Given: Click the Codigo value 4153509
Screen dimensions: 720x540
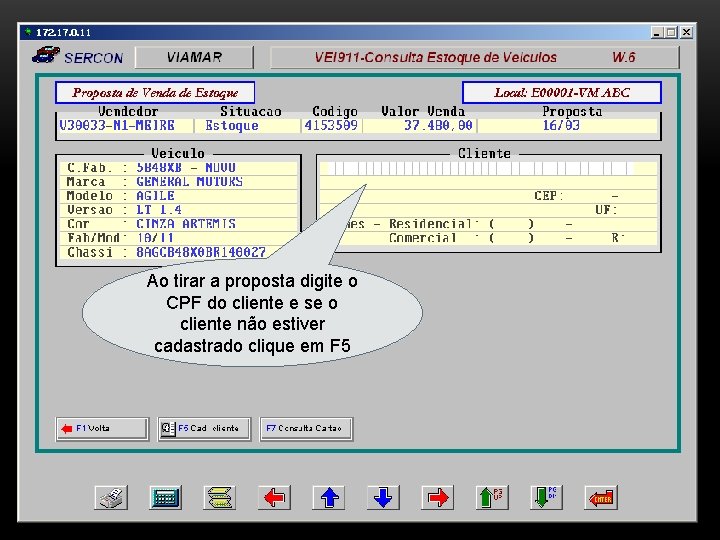Looking at the screenshot, I should click(331, 125).
